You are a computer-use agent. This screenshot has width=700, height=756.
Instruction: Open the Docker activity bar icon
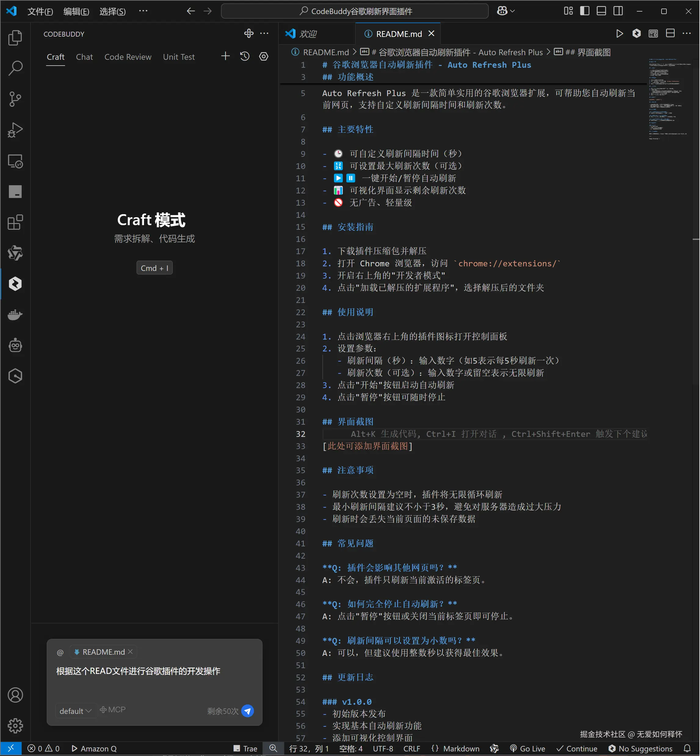point(15,315)
